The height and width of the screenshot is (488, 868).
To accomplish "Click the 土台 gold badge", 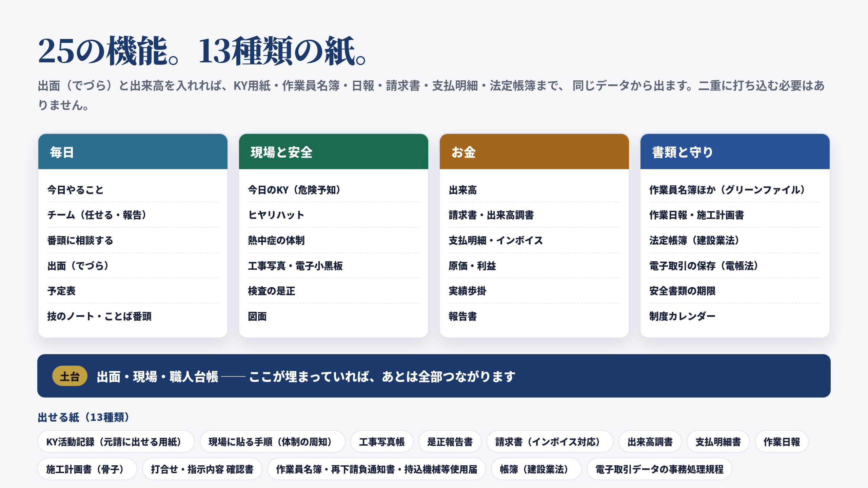I will [70, 376].
